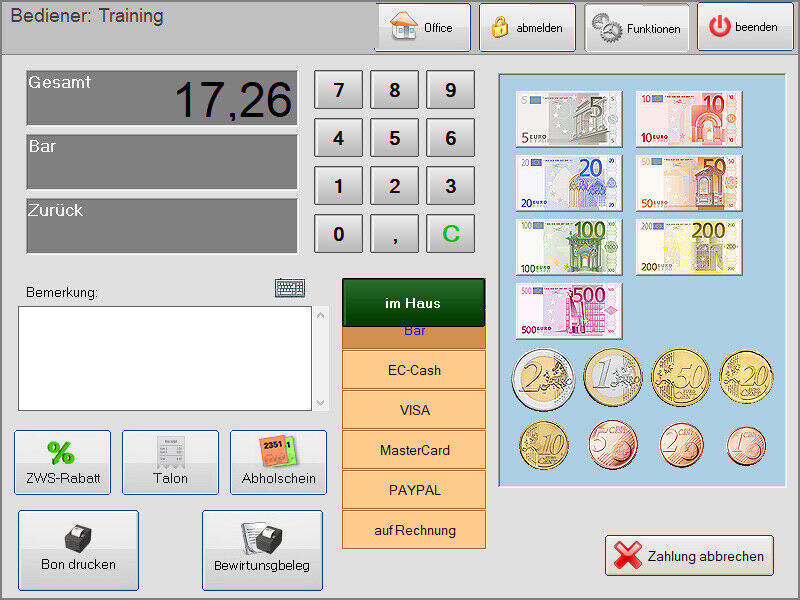
Task: Select the green im Haus option
Action: (413, 302)
